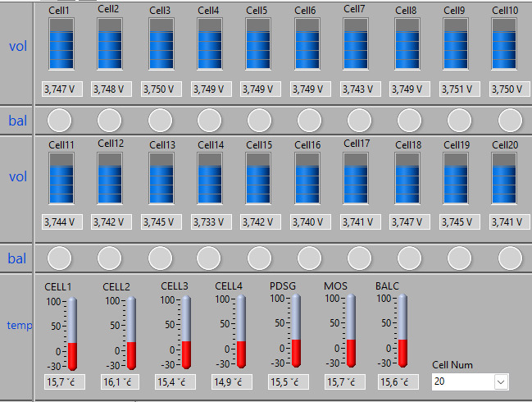Select the BALC thermometer gauge
532x402 pixels.
coord(402,332)
